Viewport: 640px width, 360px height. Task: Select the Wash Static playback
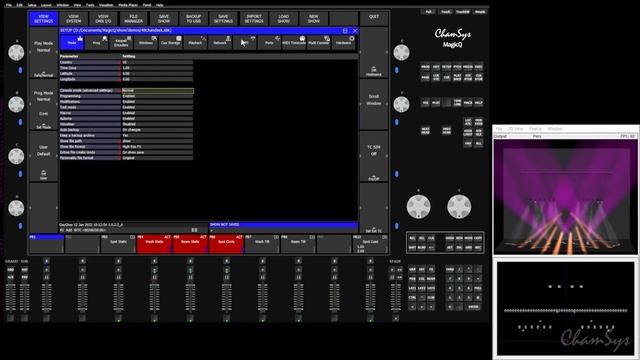click(154, 244)
